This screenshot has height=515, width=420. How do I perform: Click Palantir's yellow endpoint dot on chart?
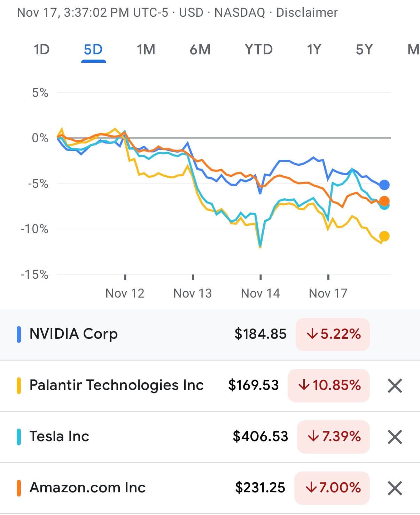384,236
